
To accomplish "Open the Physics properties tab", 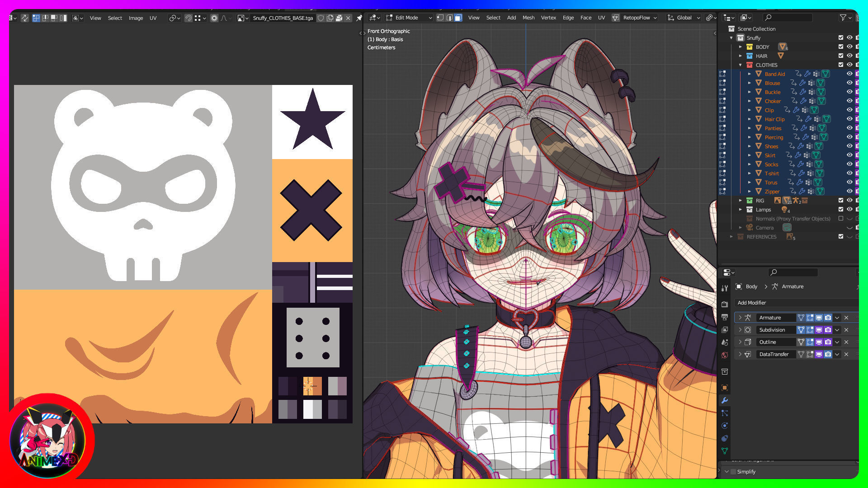I will click(725, 426).
